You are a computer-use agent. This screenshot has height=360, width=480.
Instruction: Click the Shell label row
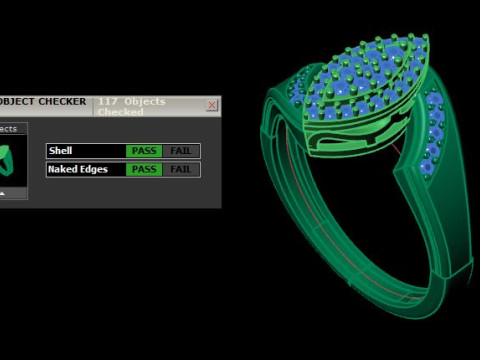[123, 151]
